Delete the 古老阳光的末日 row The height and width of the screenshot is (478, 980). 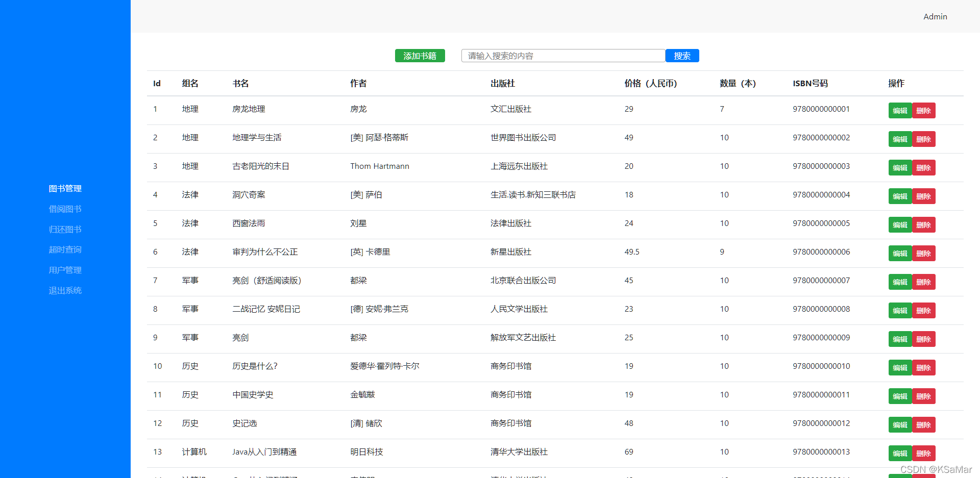click(x=923, y=167)
